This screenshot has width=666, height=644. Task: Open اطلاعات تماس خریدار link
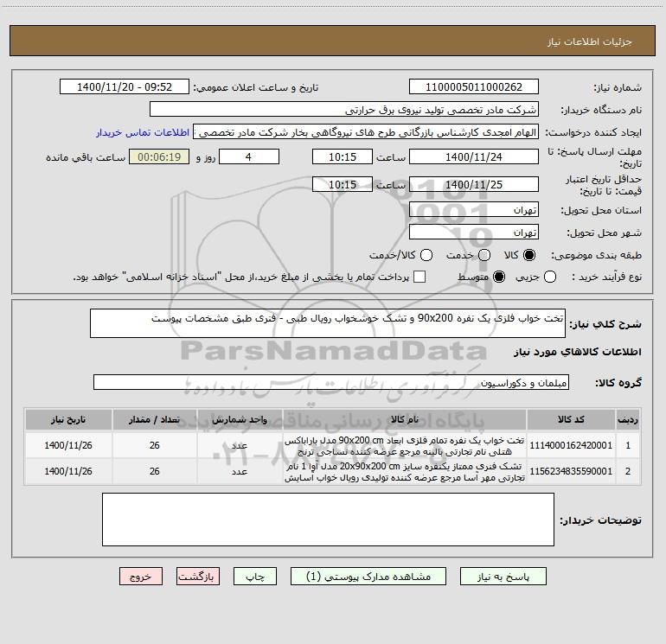(x=143, y=132)
